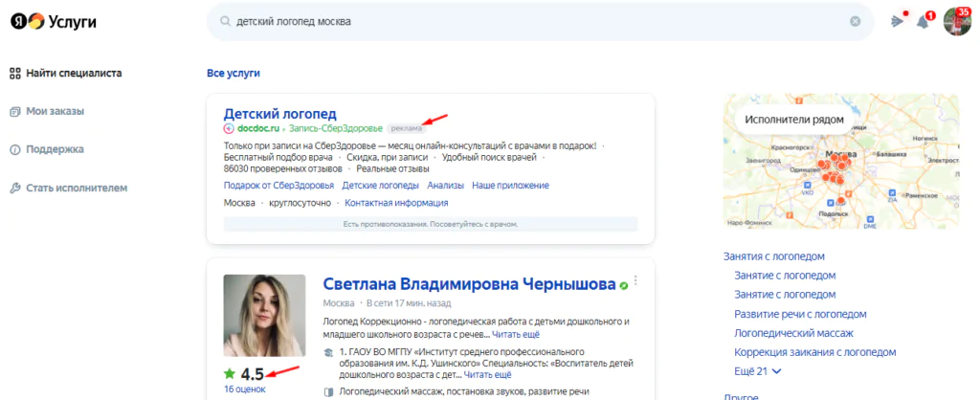Click the Найти специалиста grid icon
This screenshot has height=400, width=980.
tap(15, 73)
